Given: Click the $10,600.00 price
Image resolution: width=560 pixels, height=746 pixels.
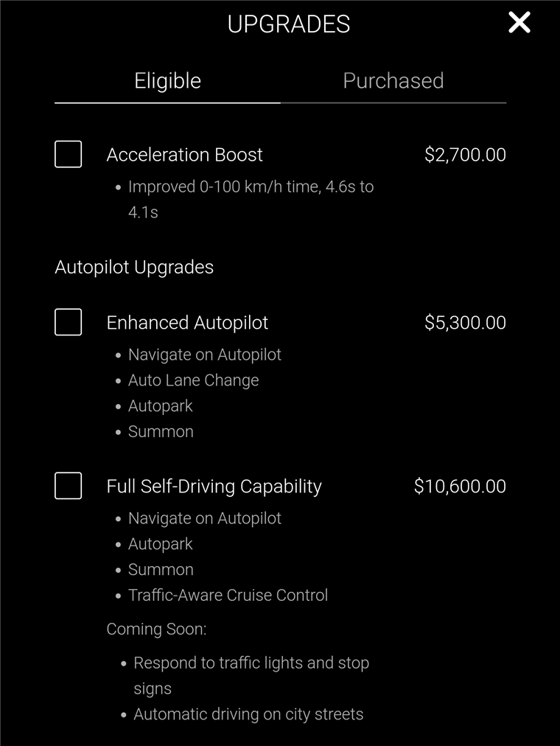Looking at the screenshot, I should pyautogui.click(x=460, y=486).
